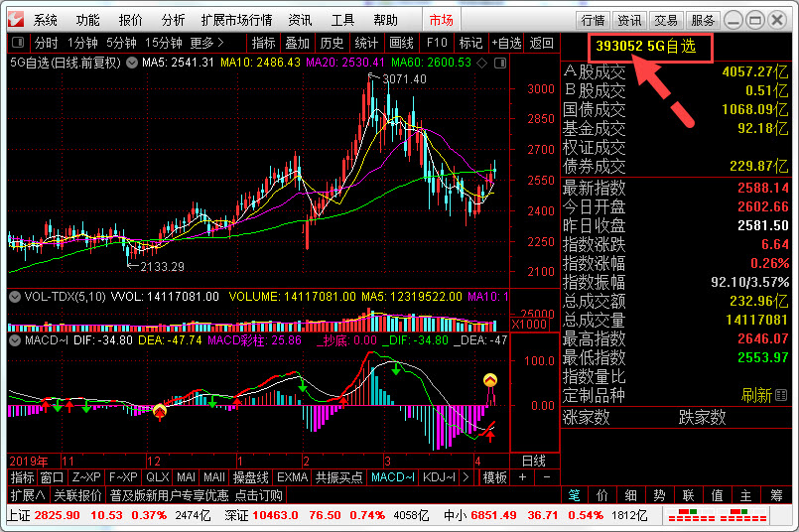Open the 报价 menu

point(130,21)
